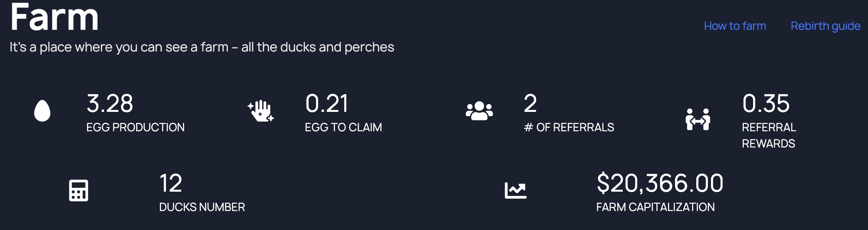Open the Rebirth guide link

point(825,26)
